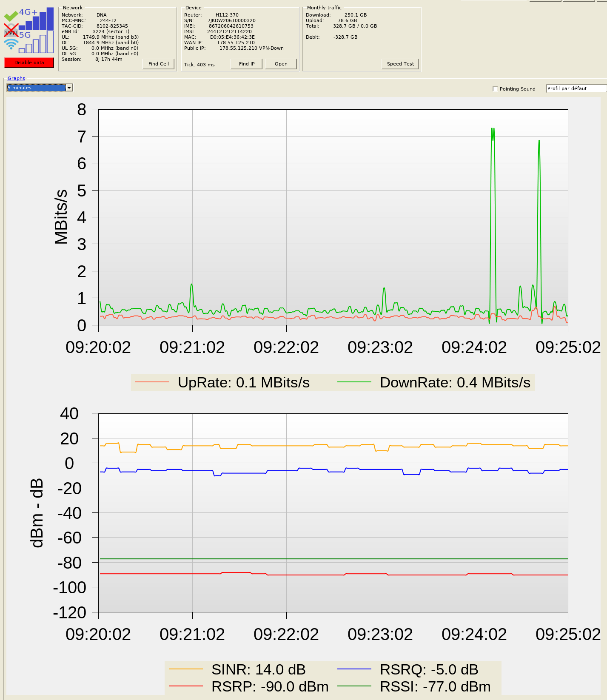The image size is (607, 700).
Task: Click the crossed-out VPN lock icon
Action: click(11, 31)
